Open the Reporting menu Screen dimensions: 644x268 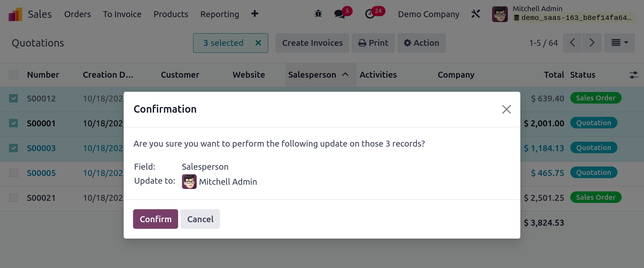220,14
